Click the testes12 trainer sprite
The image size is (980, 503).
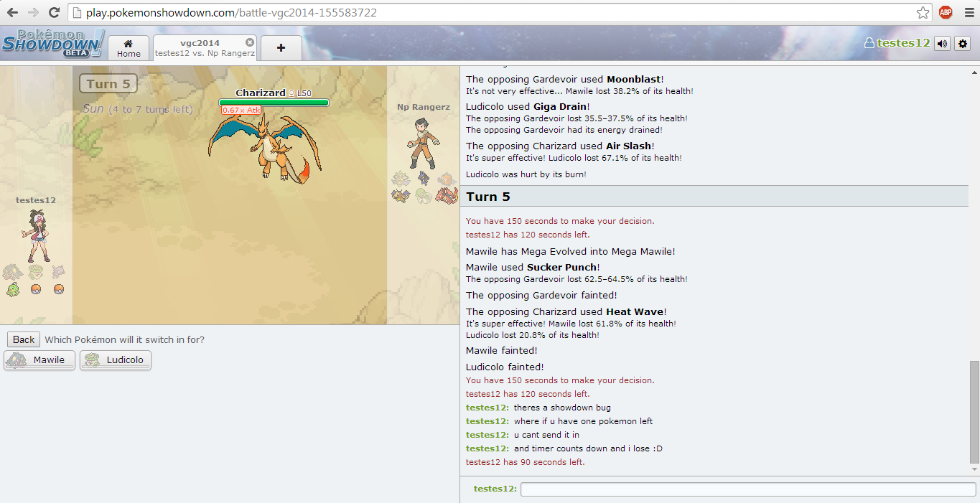(36, 235)
